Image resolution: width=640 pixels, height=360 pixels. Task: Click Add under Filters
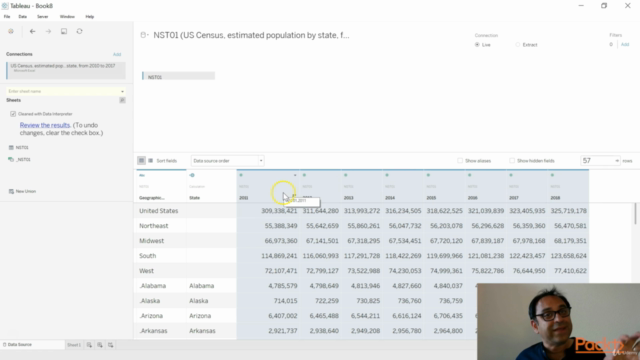tap(625, 44)
